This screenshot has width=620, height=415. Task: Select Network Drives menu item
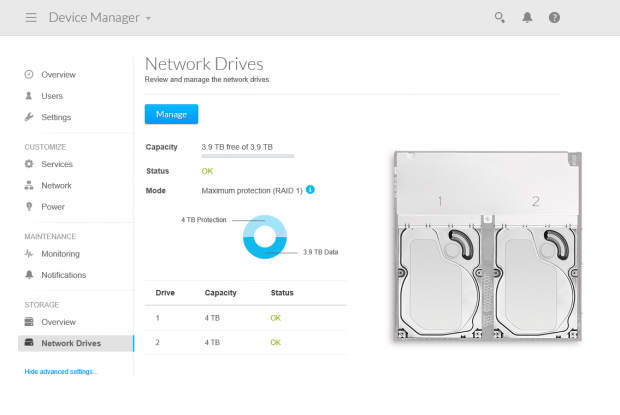click(x=76, y=343)
